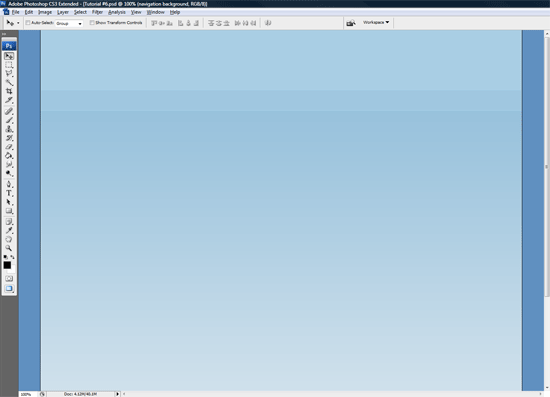This screenshot has height=397, width=550.
Task: Align horizontal centers of layers
Action: [188, 23]
